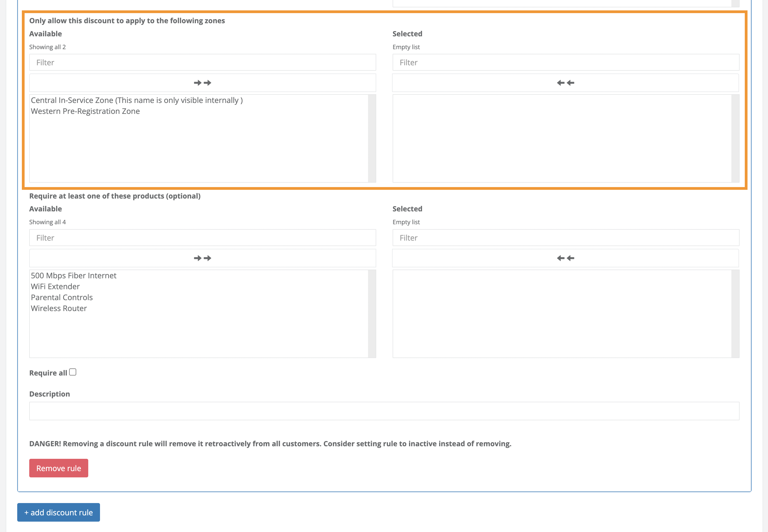
Task: Select the Parental Controls product
Action: [61, 297]
